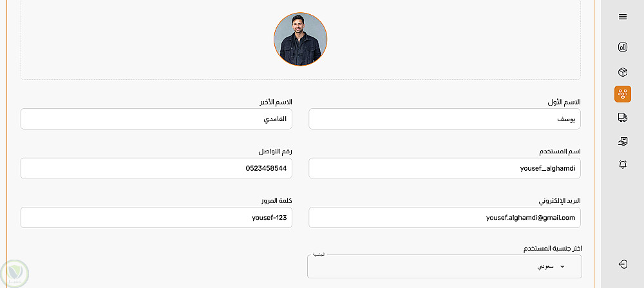Click the user profile photo
The width and height of the screenshot is (644, 288).
pyautogui.click(x=300, y=39)
